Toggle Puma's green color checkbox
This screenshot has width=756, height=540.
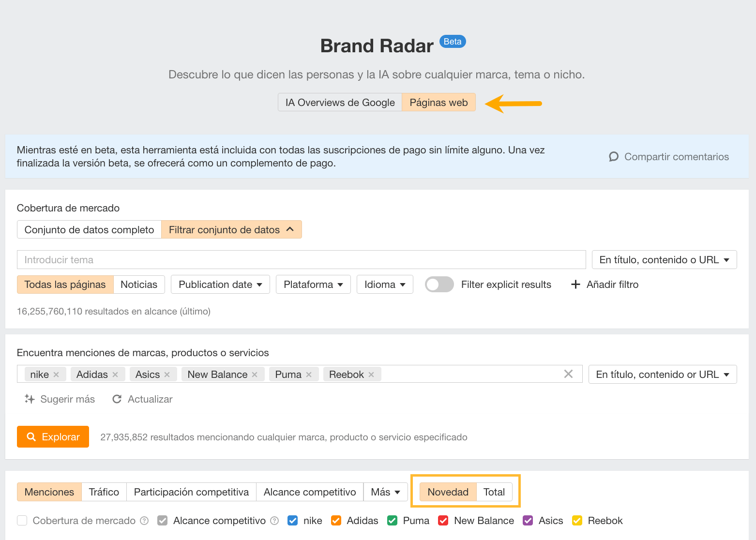pyautogui.click(x=392, y=520)
